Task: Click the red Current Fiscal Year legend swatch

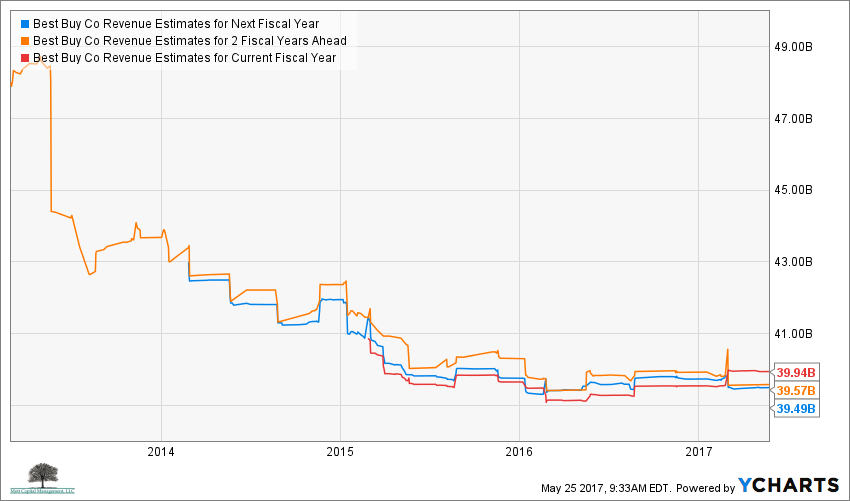Action: click(x=25, y=59)
